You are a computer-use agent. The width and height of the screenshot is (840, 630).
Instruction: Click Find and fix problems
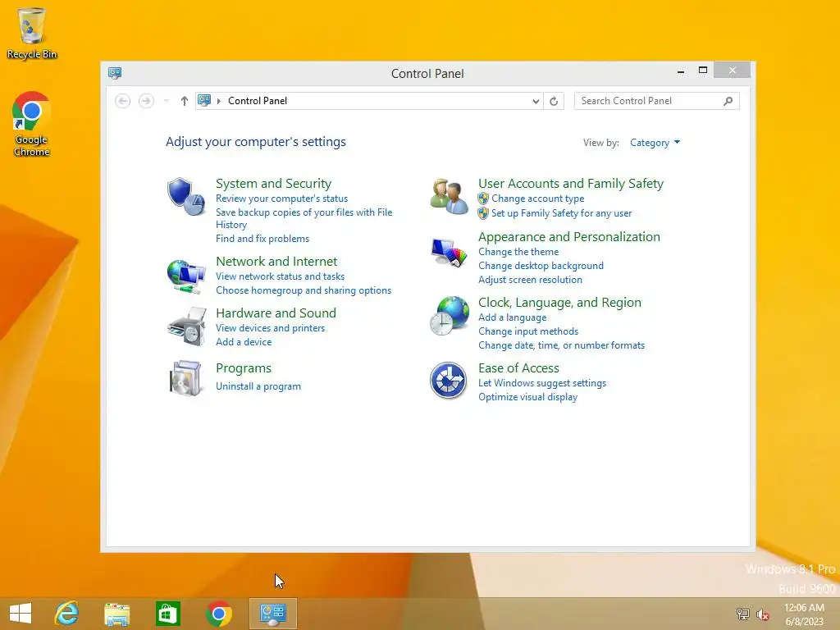pos(262,239)
